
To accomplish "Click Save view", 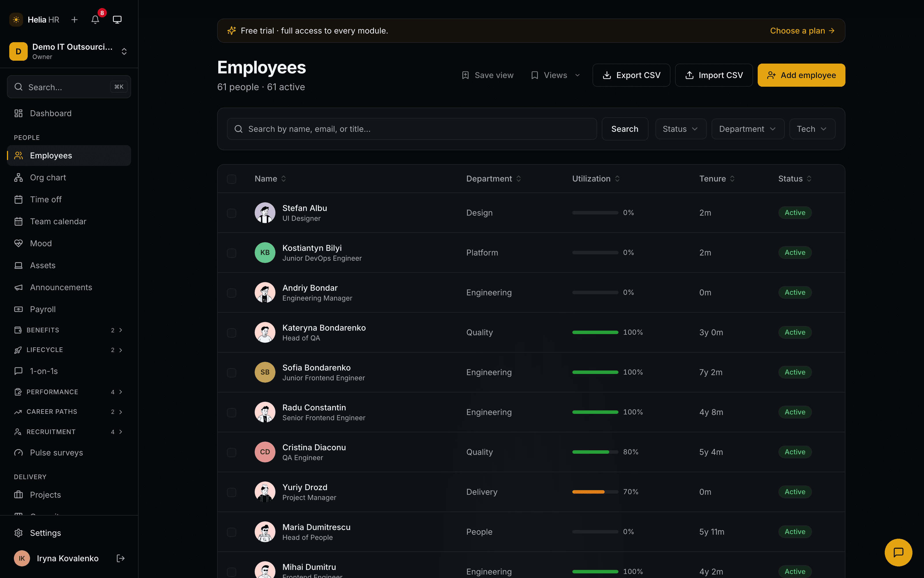I will tap(488, 75).
